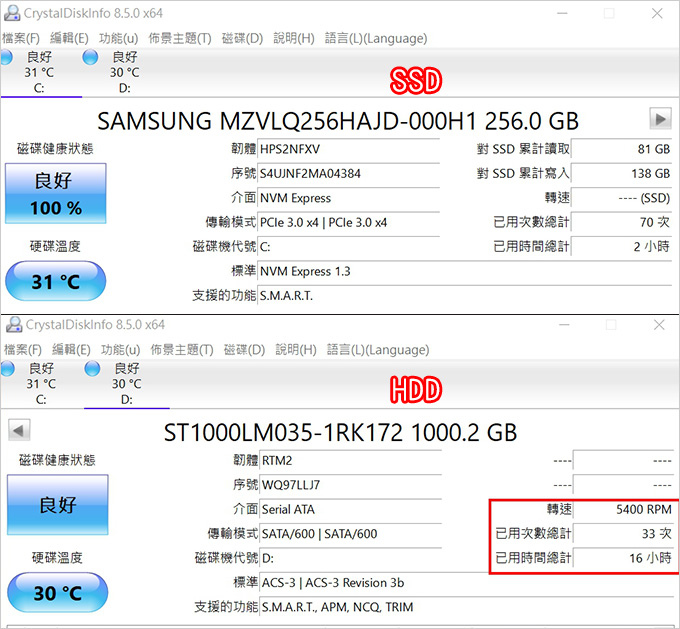
Task: Close the top CrystalDiskInfo window
Action: pyautogui.click(x=657, y=13)
